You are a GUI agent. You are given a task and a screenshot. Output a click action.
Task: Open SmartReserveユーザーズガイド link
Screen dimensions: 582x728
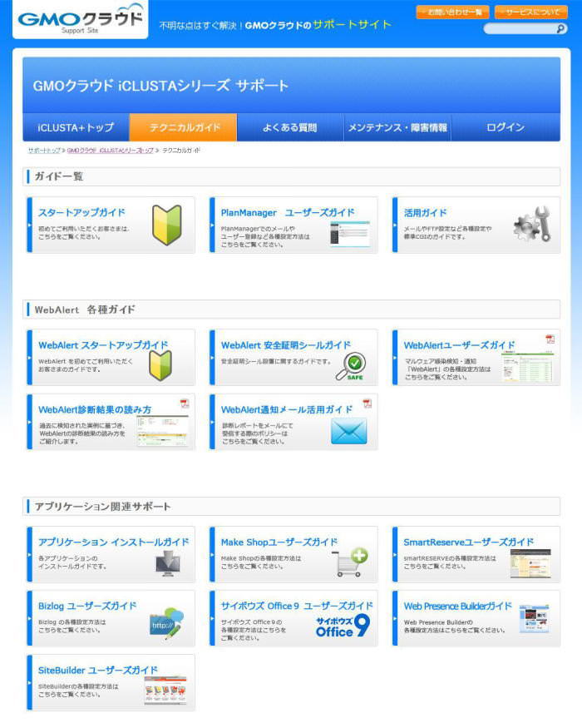click(469, 542)
